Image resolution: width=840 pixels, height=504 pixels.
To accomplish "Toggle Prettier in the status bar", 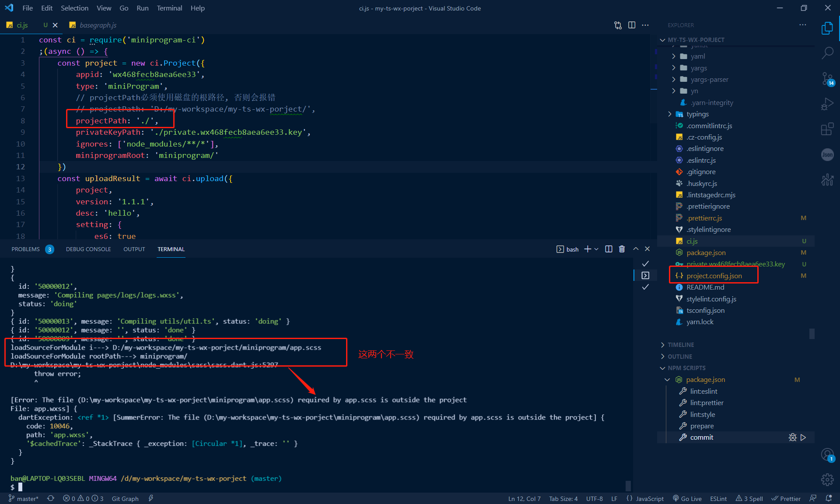I will click(x=786, y=499).
